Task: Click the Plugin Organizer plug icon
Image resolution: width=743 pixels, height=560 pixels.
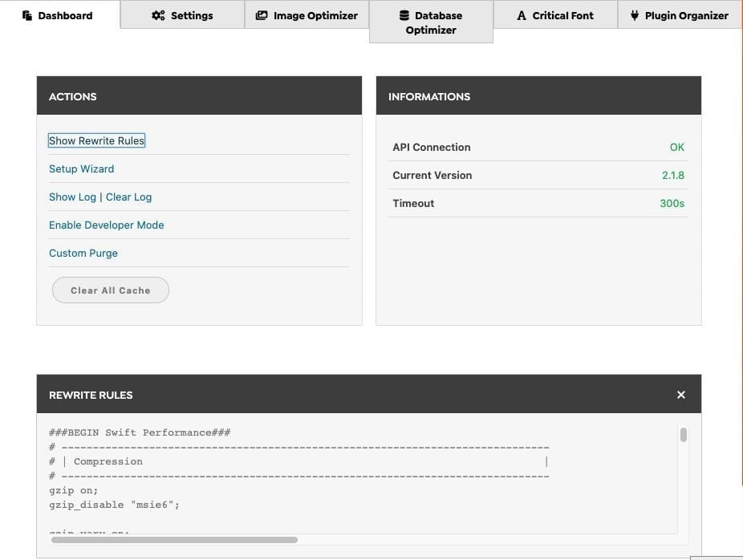Action: pos(635,15)
